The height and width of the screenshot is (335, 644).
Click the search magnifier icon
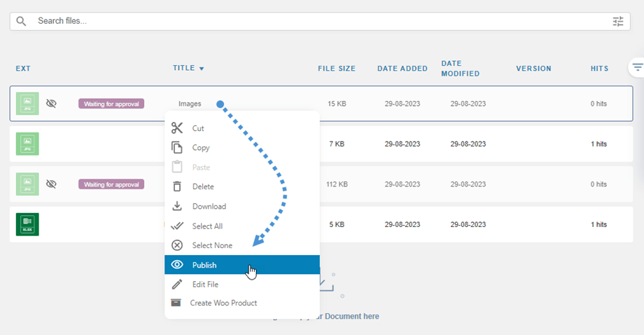pyautogui.click(x=21, y=21)
